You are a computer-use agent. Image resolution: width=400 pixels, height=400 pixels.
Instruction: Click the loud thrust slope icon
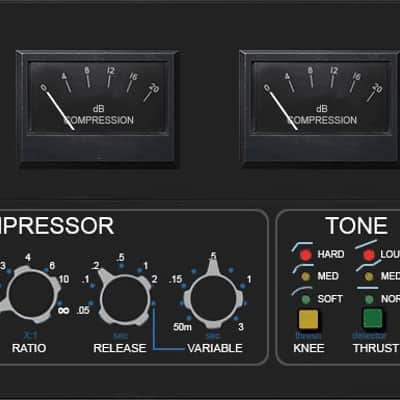pos(366,245)
